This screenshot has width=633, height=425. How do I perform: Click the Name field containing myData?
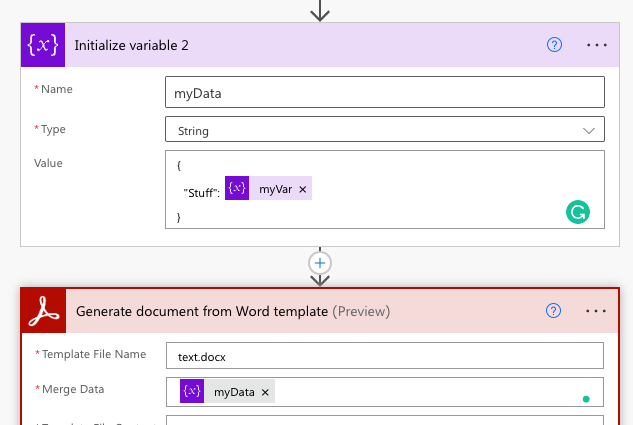coord(385,92)
